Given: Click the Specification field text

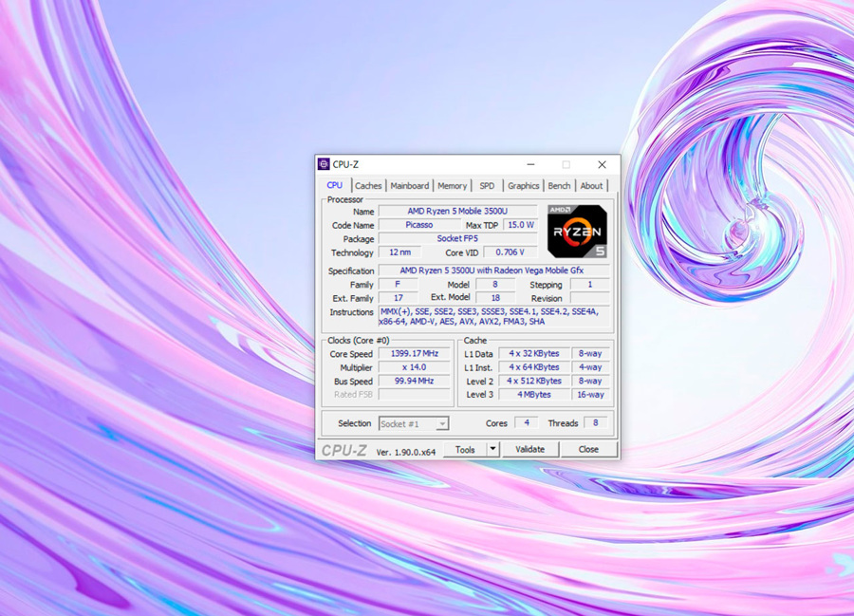Looking at the screenshot, I should click(x=493, y=271).
